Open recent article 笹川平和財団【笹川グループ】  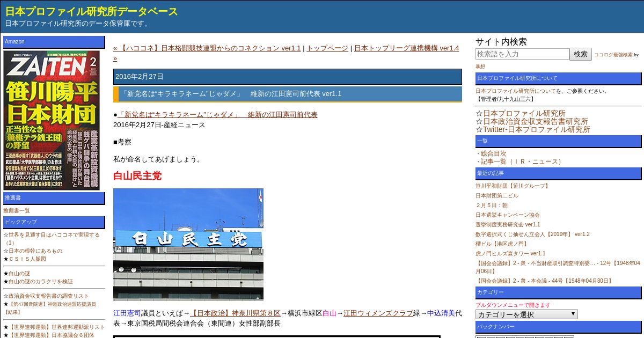click(x=513, y=186)
